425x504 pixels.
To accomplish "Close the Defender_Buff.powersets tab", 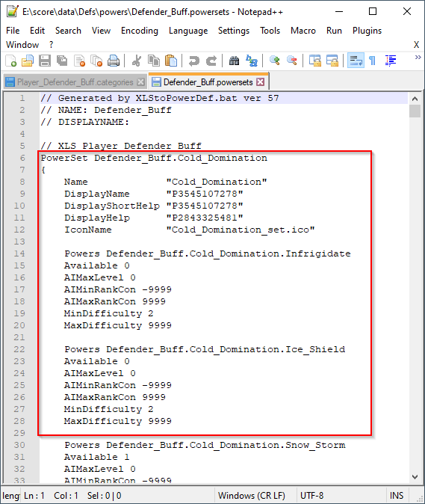I will (261, 82).
